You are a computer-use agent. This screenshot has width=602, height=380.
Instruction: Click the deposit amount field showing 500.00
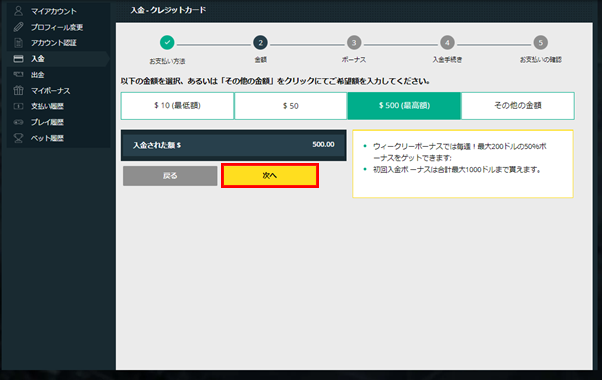[233, 145]
